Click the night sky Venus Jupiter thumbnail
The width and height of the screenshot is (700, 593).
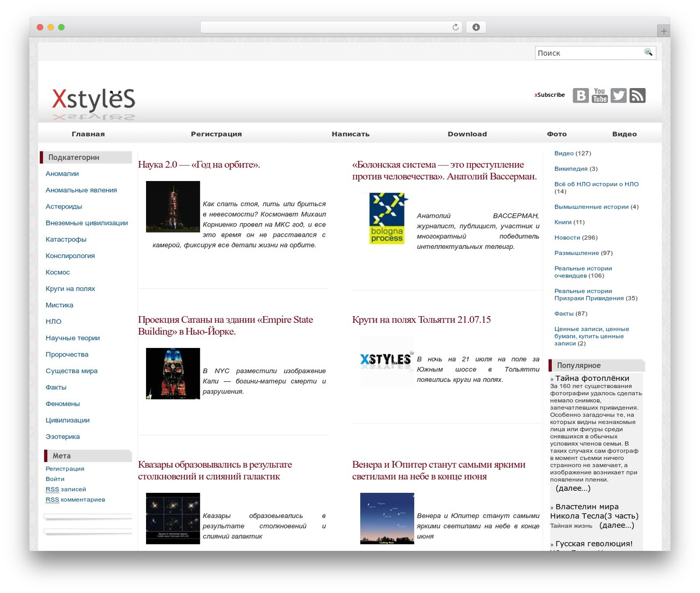pyautogui.click(x=387, y=519)
